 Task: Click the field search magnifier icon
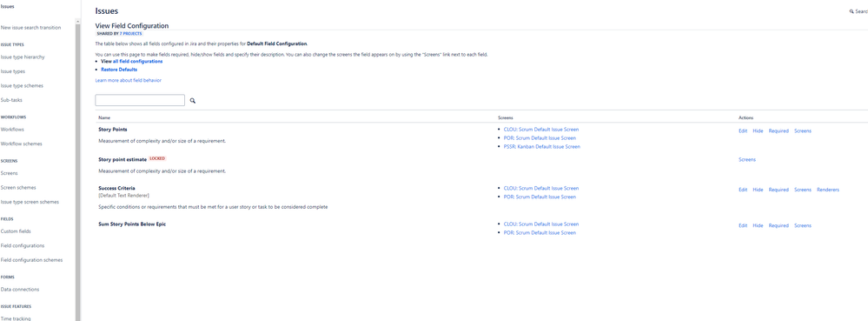click(193, 101)
